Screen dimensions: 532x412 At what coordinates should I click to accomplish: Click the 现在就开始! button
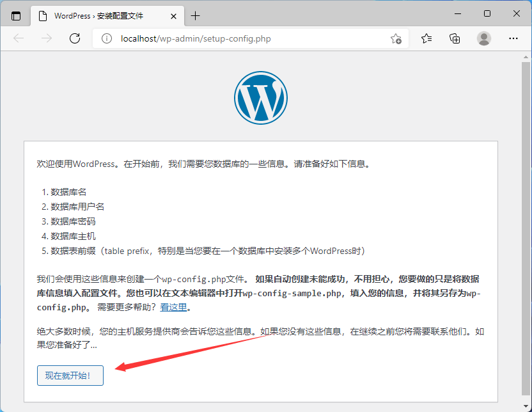click(70, 376)
